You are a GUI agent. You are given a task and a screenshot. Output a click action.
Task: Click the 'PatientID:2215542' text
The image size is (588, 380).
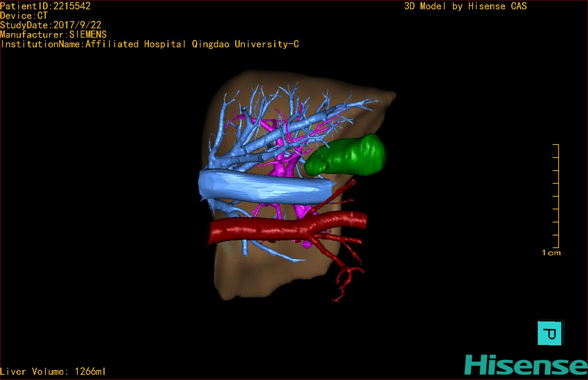[45, 6]
